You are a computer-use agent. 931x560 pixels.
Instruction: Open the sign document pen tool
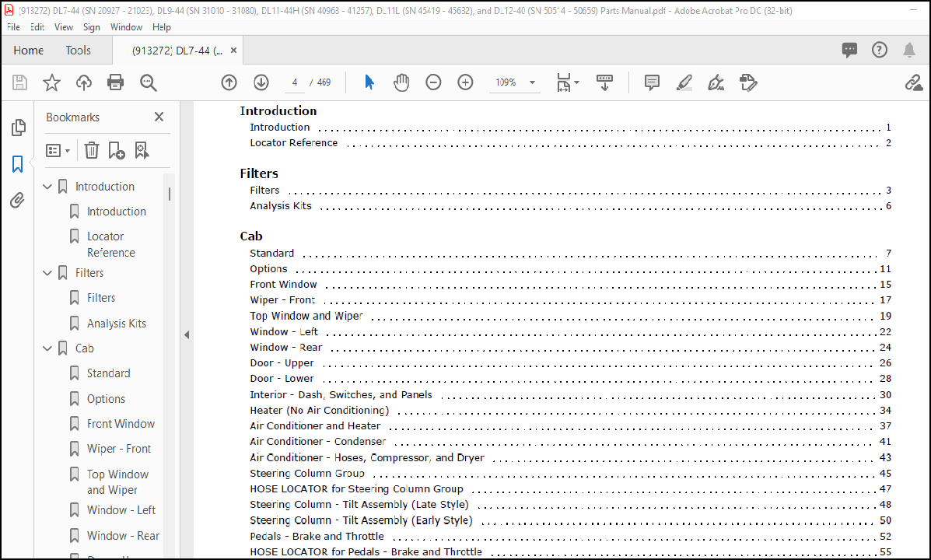pyautogui.click(x=716, y=82)
